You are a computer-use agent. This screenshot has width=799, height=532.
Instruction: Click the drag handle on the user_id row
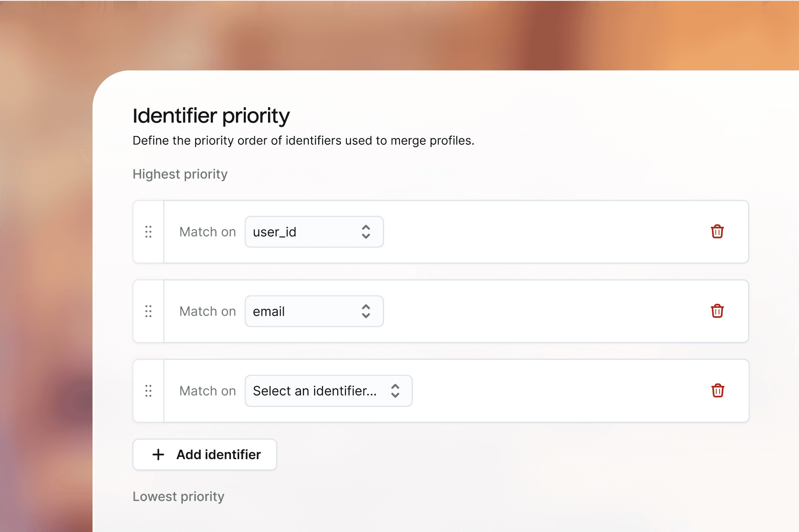click(x=148, y=232)
